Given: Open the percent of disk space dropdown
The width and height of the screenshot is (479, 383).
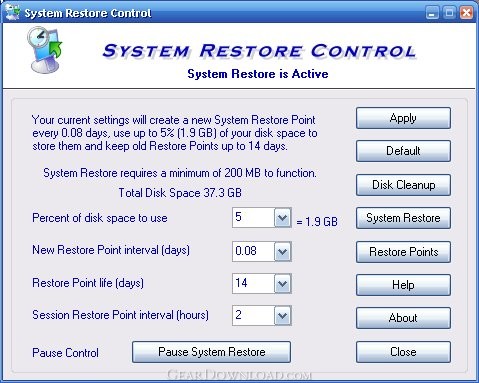Looking at the screenshot, I should (283, 218).
